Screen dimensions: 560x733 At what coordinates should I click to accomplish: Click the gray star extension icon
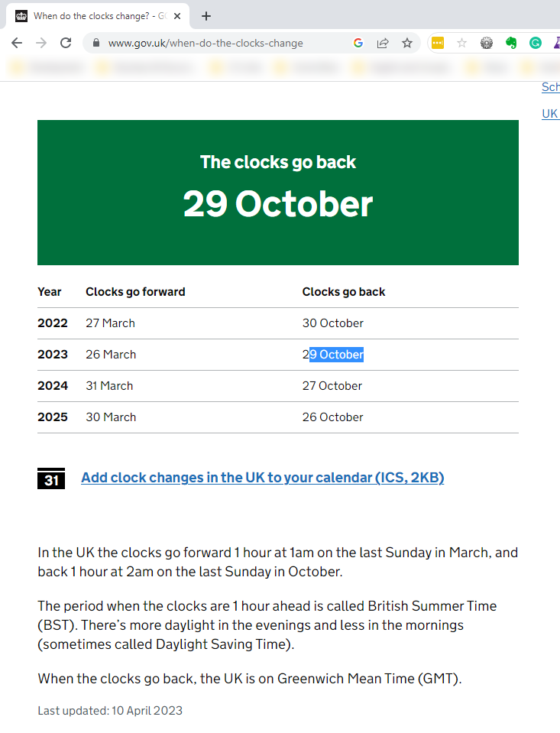coord(461,44)
